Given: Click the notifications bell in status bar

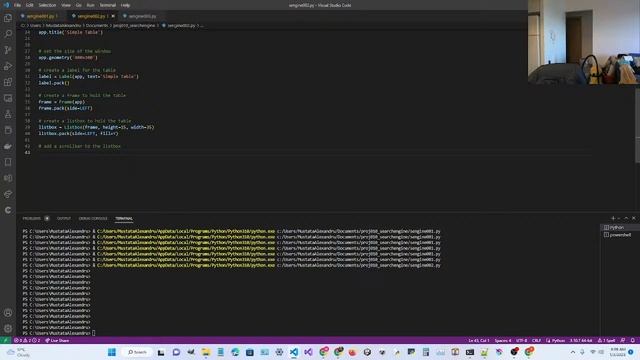Looking at the screenshot, I should 633,340.
